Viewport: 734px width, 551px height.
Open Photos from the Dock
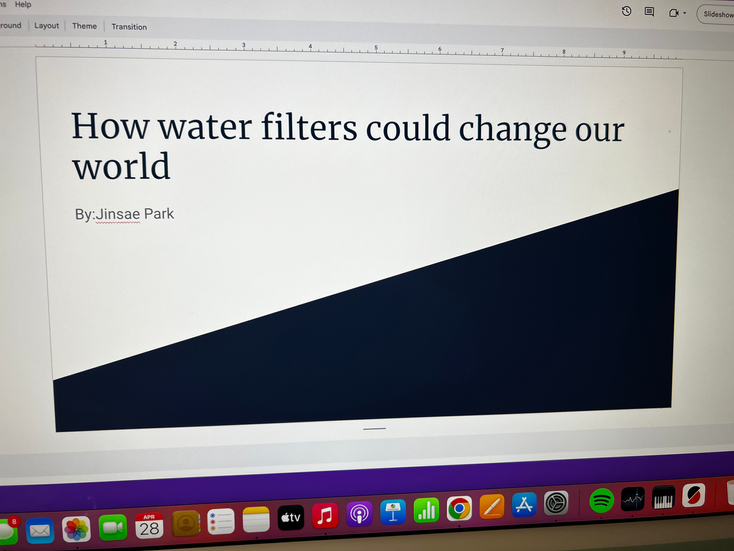click(76, 529)
